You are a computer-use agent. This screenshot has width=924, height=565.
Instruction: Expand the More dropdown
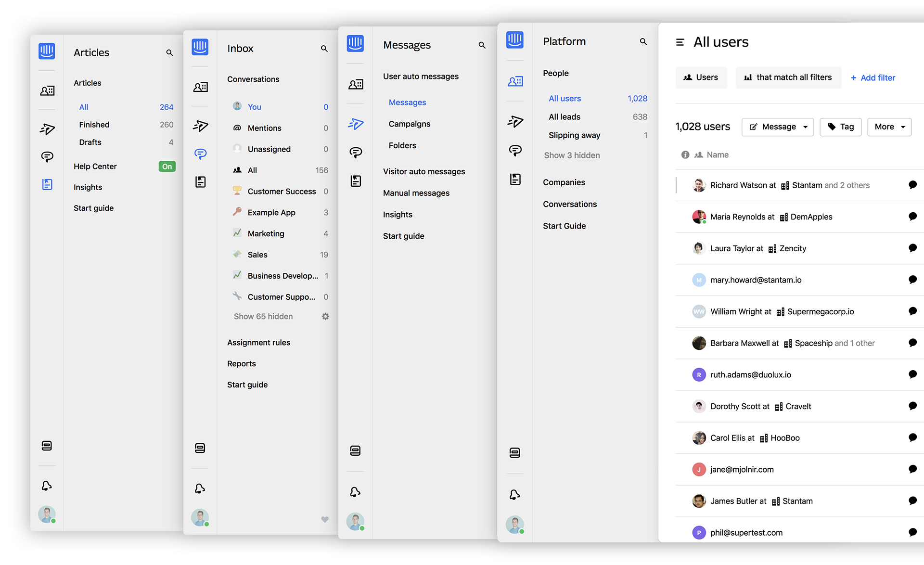(x=889, y=127)
